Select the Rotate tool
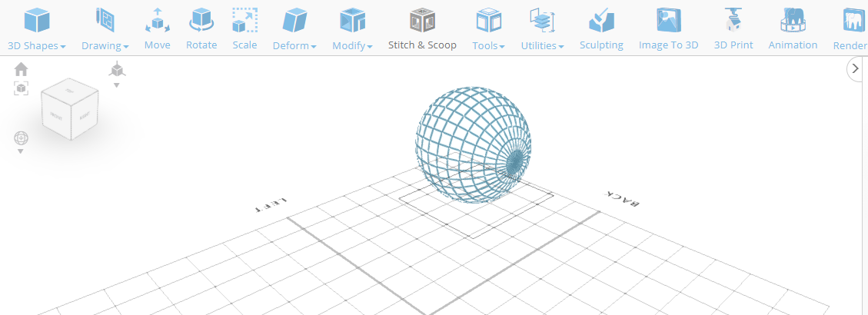The height and width of the screenshot is (315, 868). [201, 30]
